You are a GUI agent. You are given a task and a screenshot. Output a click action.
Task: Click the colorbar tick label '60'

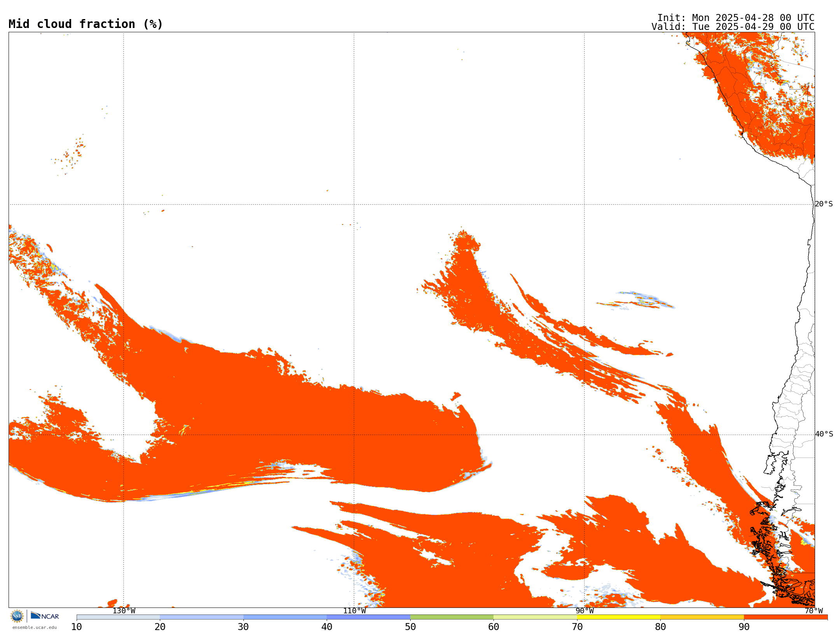click(493, 627)
